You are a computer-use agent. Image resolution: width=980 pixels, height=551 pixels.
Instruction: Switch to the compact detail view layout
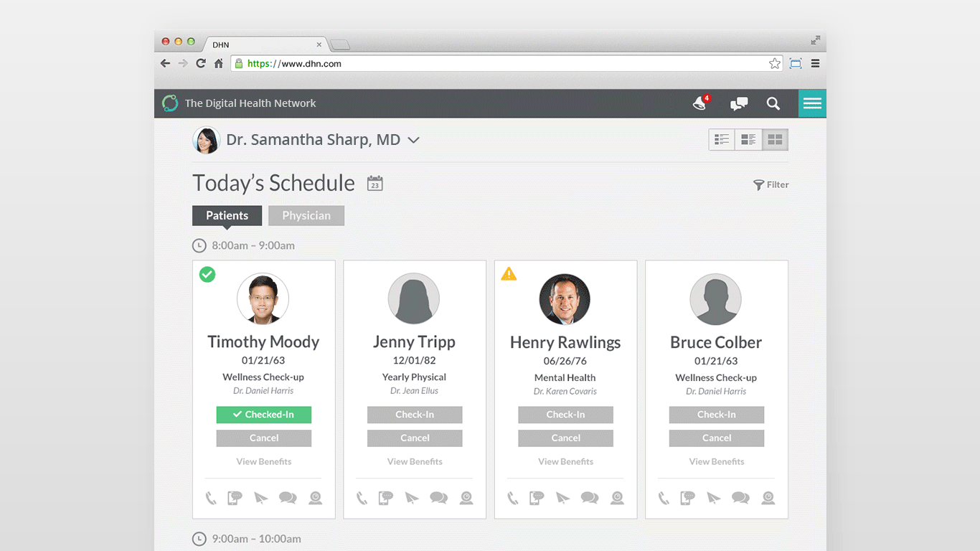(x=748, y=140)
